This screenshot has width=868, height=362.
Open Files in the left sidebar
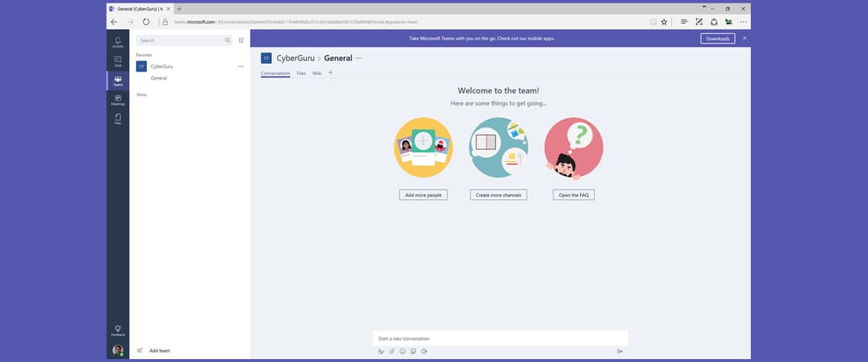[x=118, y=119]
